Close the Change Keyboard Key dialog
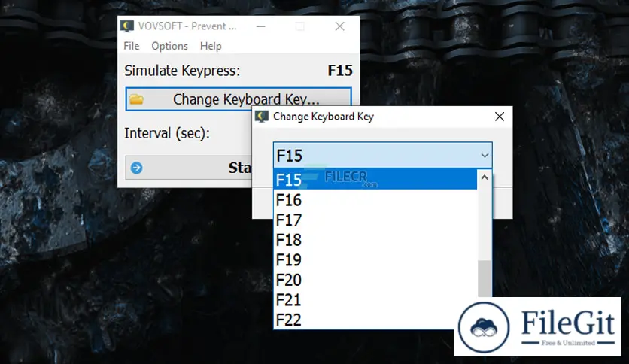Image resolution: width=629 pixels, height=364 pixels. coord(500,117)
